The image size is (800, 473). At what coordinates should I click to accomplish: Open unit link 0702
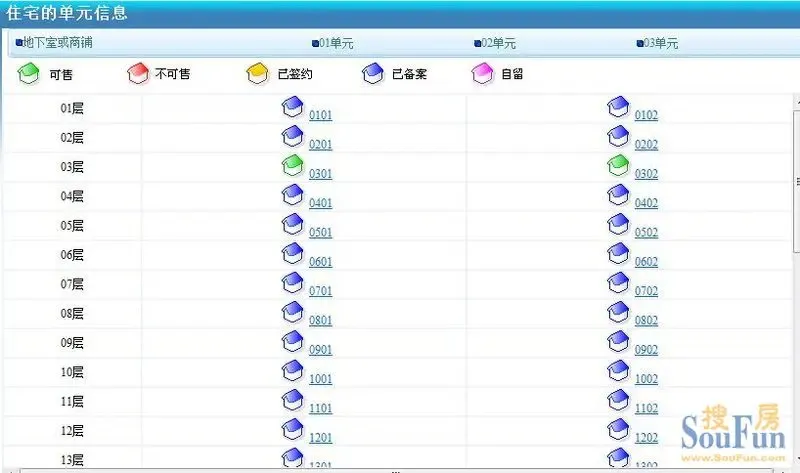[x=646, y=291]
